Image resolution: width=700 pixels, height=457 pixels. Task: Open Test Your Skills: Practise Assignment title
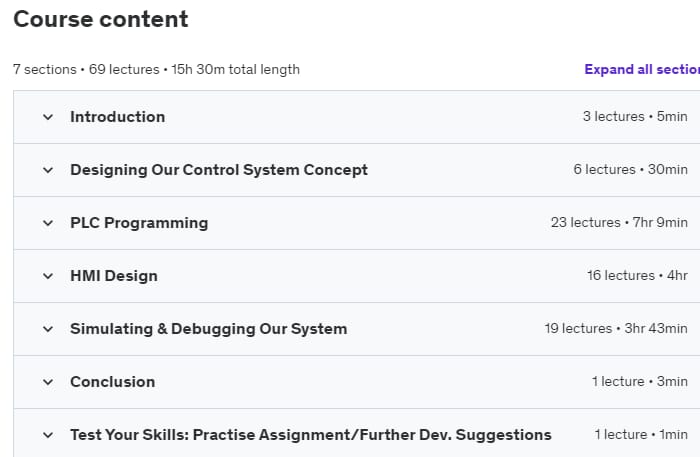tap(310, 435)
